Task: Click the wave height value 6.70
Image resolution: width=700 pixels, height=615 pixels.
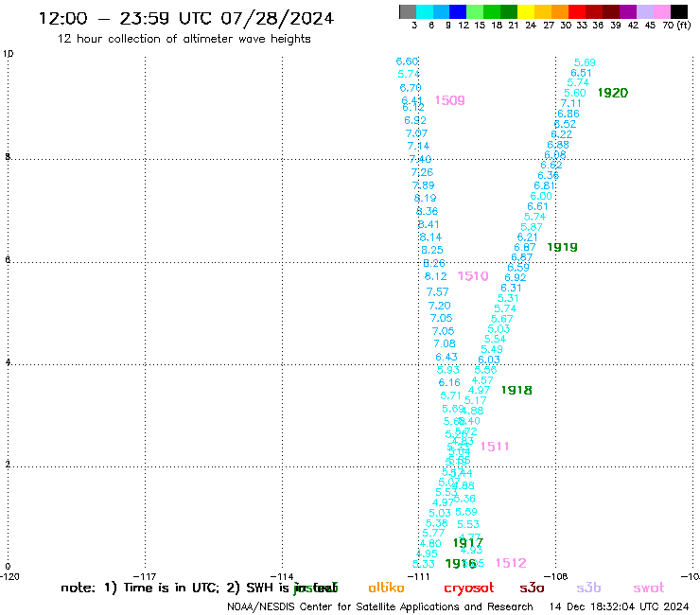Action: pos(411,88)
